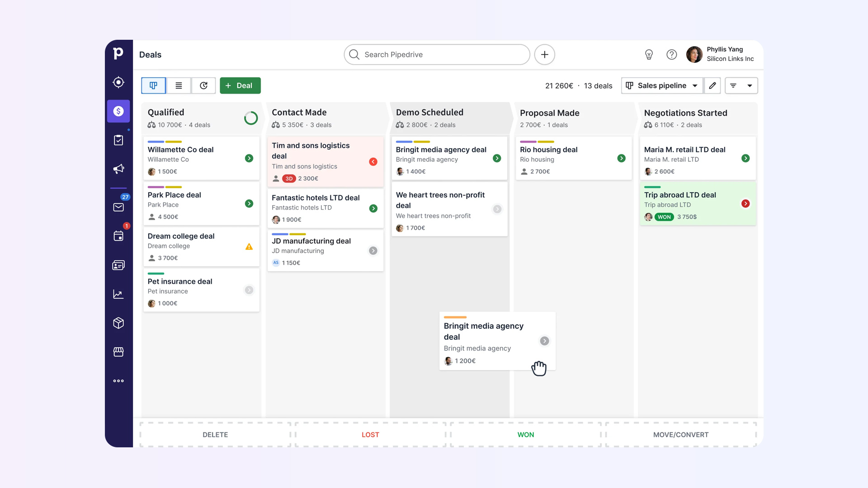Open the help question mark icon
Image resolution: width=868 pixels, height=488 pixels.
[x=672, y=55]
